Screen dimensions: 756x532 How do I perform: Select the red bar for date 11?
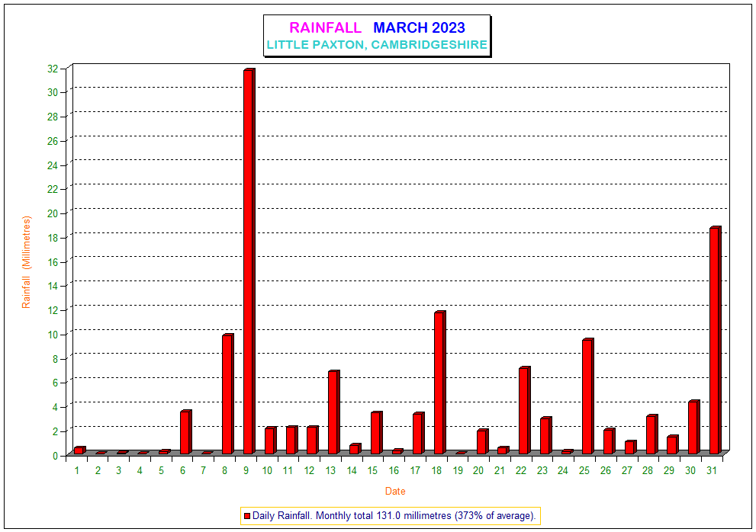pyautogui.click(x=291, y=440)
